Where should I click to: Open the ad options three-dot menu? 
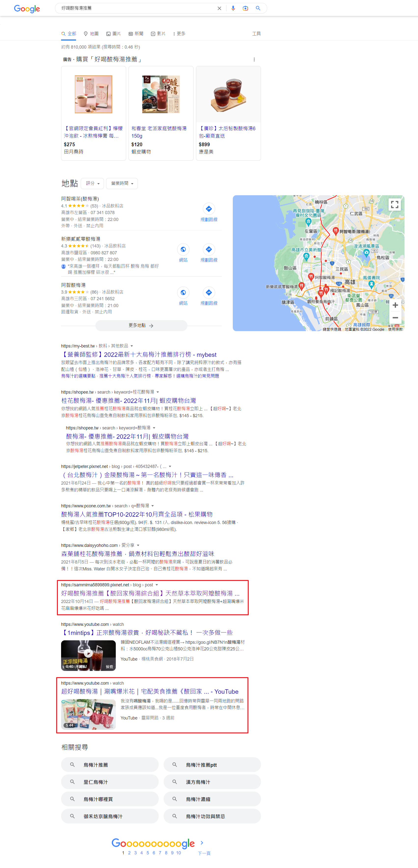(x=254, y=59)
